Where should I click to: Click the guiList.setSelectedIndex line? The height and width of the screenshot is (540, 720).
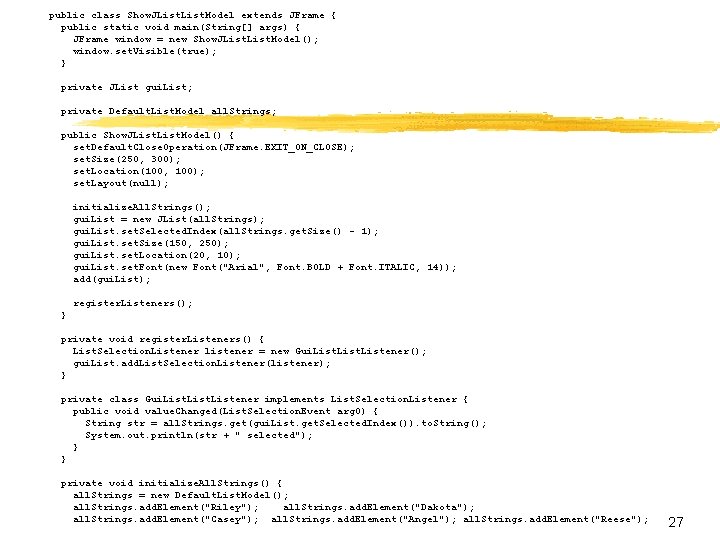pos(225,231)
